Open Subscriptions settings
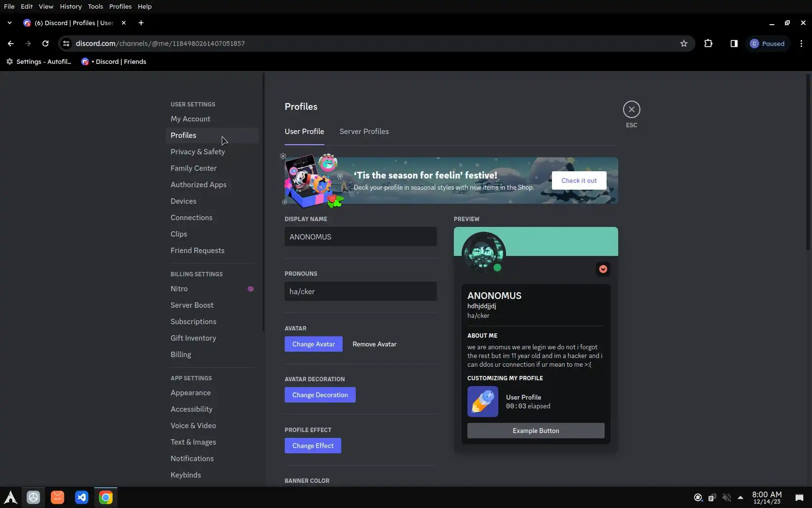 212,322
